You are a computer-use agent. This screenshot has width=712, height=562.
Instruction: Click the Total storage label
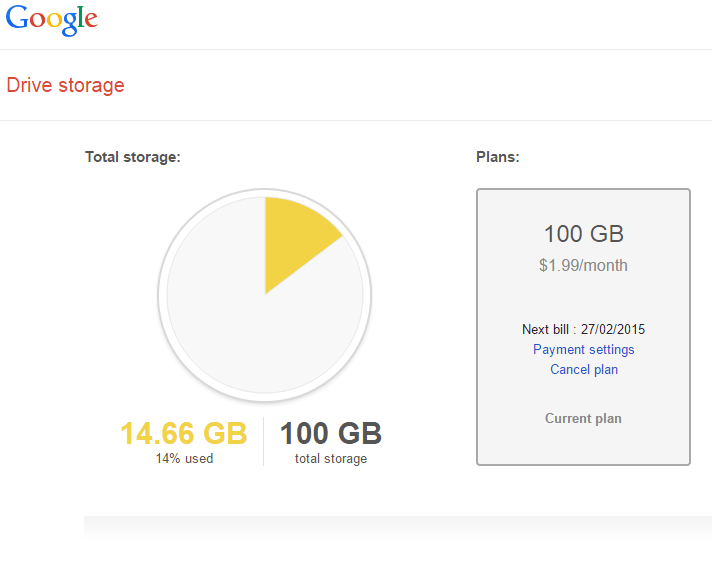click(x=132, y=157)
